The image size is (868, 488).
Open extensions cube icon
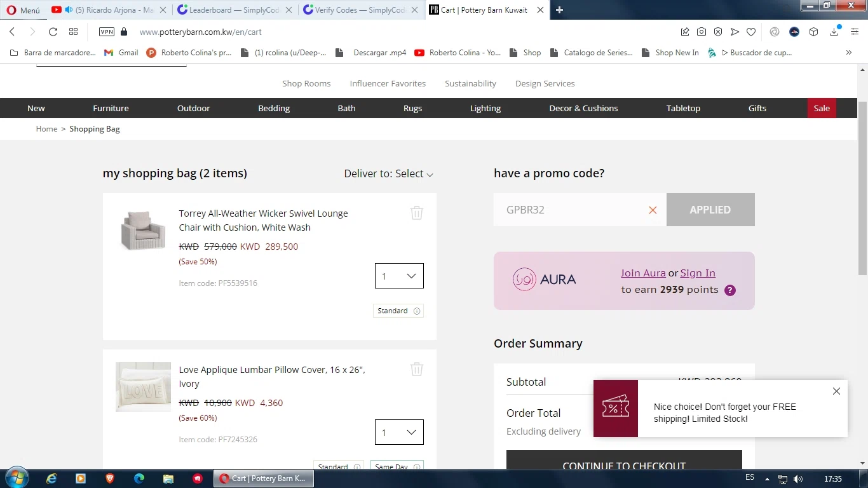tap(813, 32)
